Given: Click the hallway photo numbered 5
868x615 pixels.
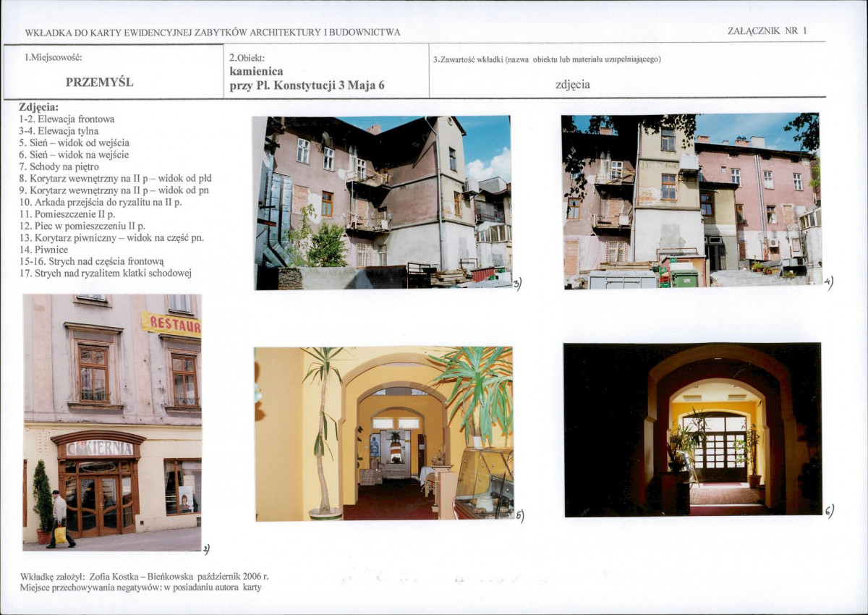Looking at the screenshot, I should point(383,433).
